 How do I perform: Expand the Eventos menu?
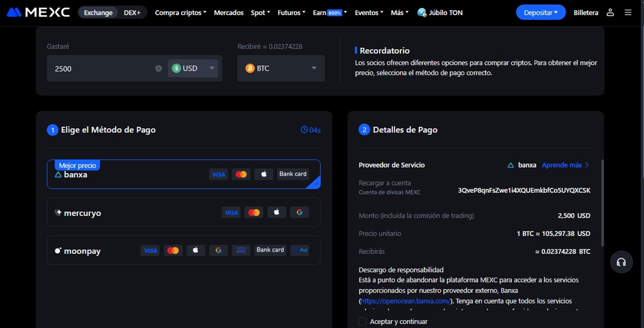(x=369, y=12)
